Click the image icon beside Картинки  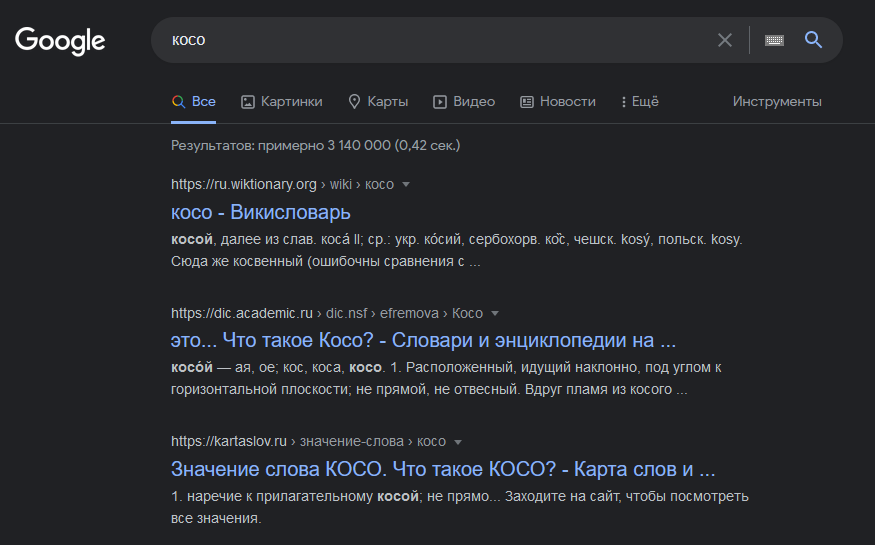[247, 102]
